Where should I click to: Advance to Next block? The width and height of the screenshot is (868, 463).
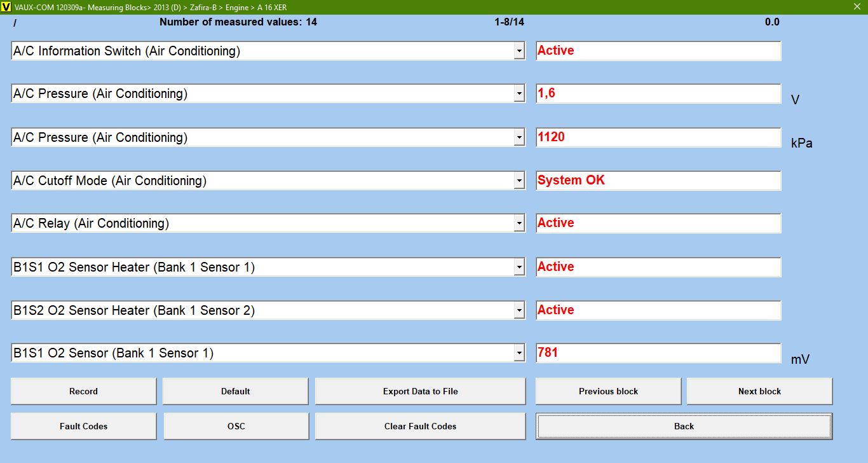tap(759, 391)
